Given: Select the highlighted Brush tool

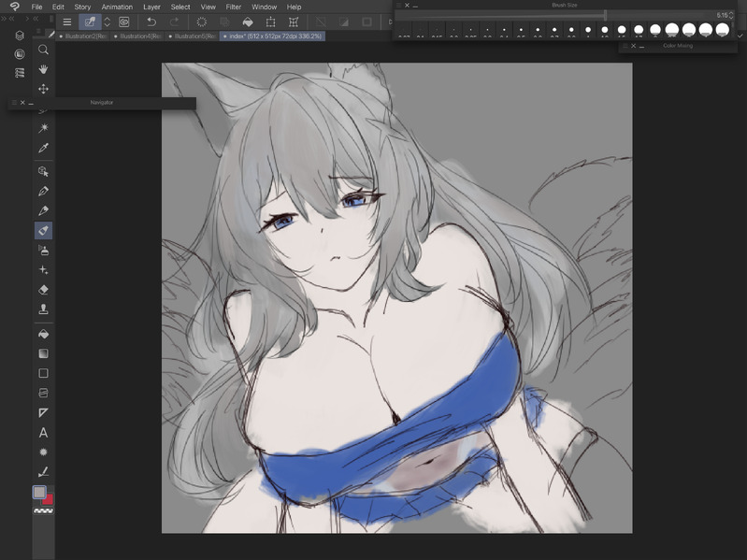Looking at the screenshot, I should click(x=43, y=231).
